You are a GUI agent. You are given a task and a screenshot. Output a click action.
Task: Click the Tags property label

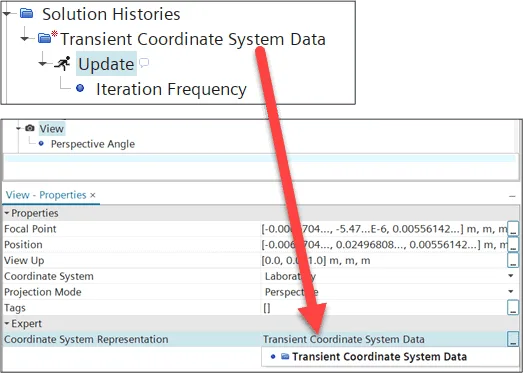(x=15, y=308)
